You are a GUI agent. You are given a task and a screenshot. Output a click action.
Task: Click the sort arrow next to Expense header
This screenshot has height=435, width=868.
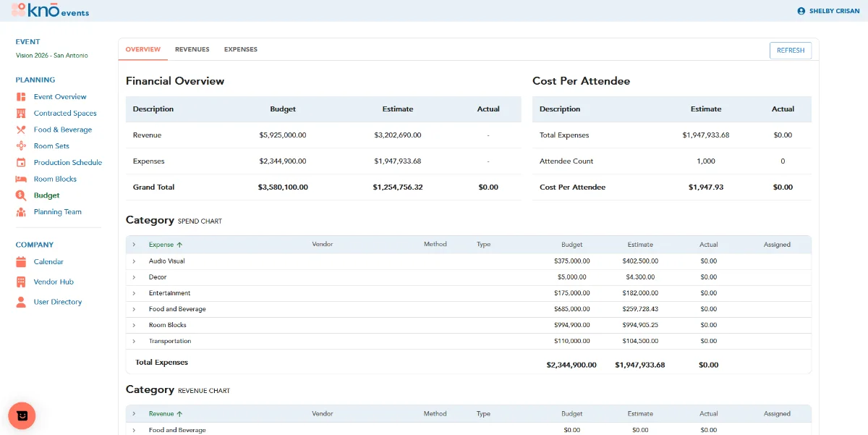click(x=179, y=245)
